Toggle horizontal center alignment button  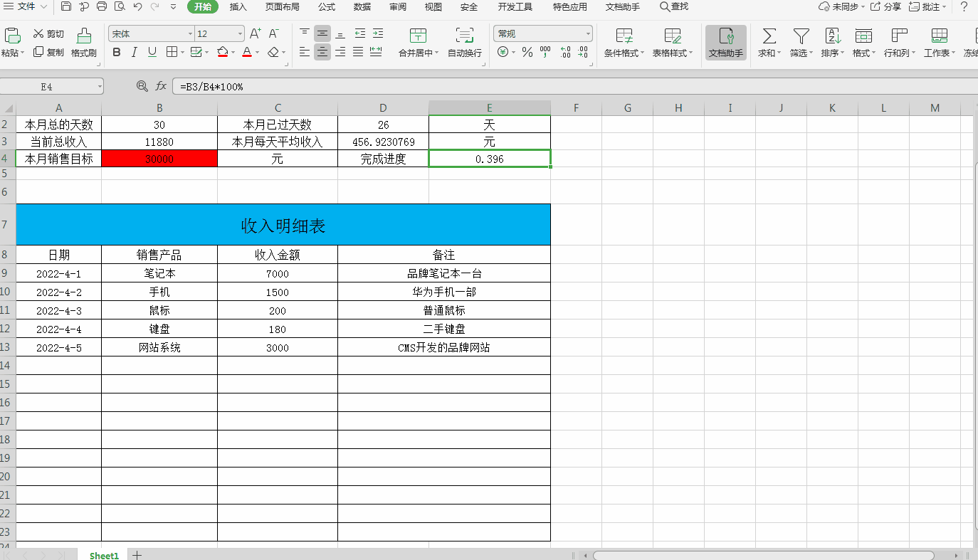coord(322,52)
